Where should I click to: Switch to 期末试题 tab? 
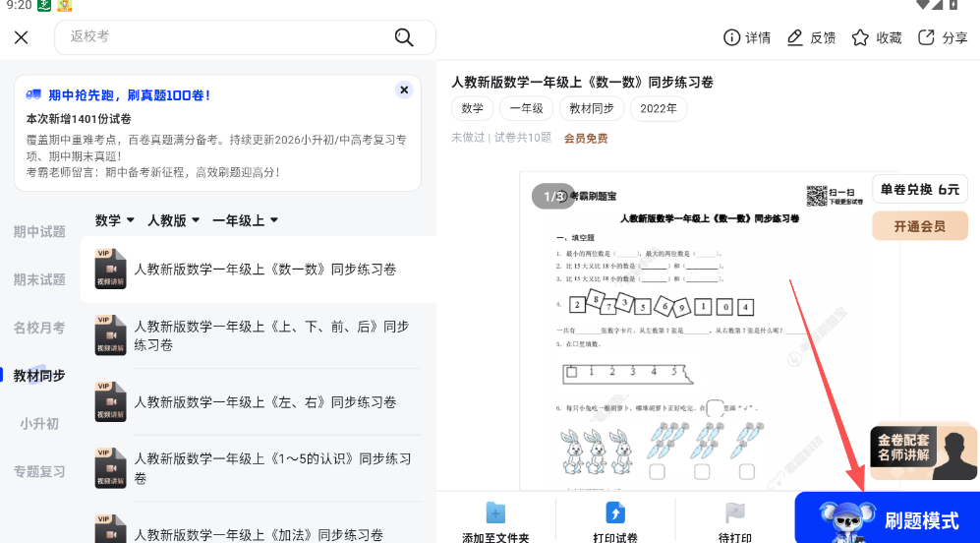point(39,279)
